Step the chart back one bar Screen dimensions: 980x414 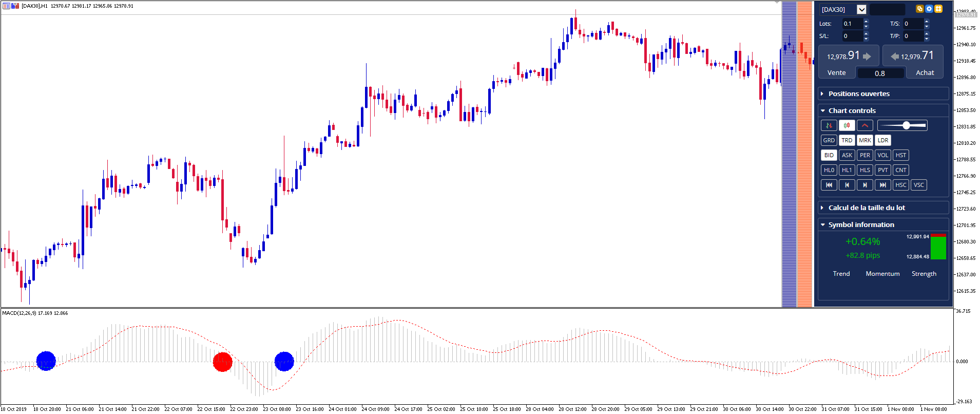click(x=847, y=185)
